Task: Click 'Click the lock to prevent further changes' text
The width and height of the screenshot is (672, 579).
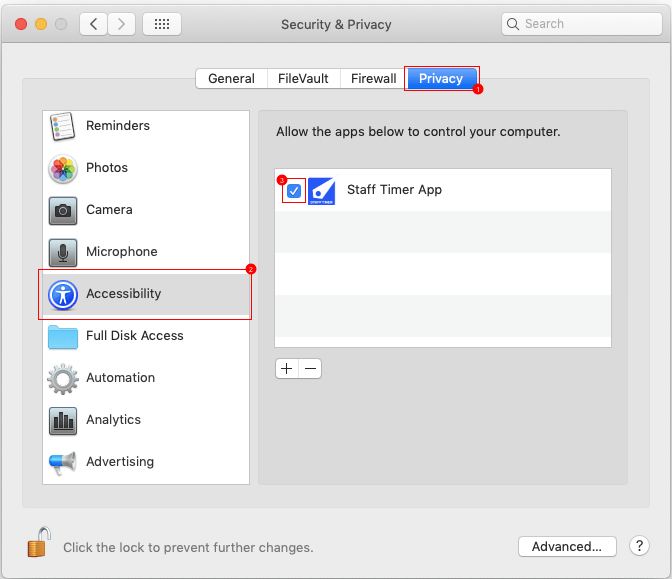Action: click(188, 547)
